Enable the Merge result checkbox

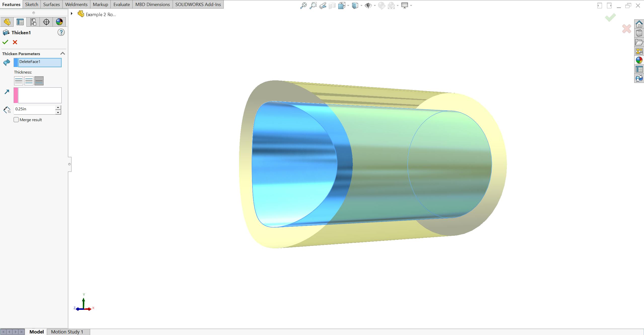click(x=16, y=120)
